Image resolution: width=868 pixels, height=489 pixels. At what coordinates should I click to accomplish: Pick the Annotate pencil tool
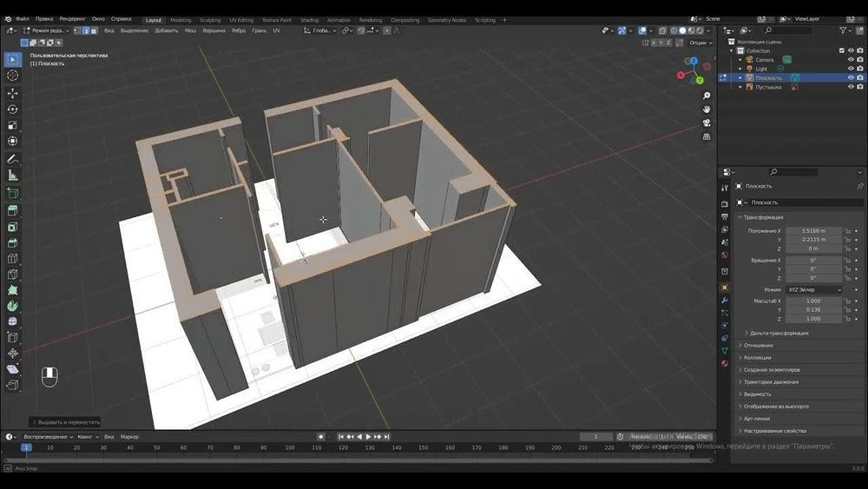click(13, 159)
